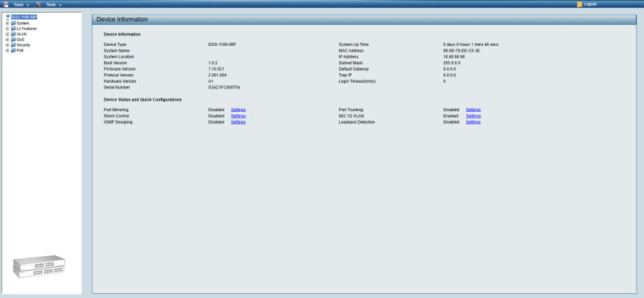
Task: Click the Tools wrench icon
Action: tap(38, 4)
